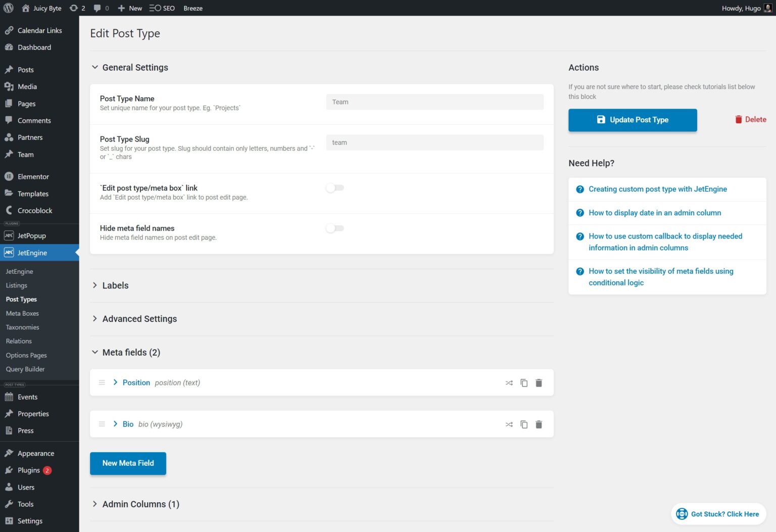Click the WordPress logo in admin bar
Image resolution: width=776 pixels, height=532 pixels.
(8, 8)
